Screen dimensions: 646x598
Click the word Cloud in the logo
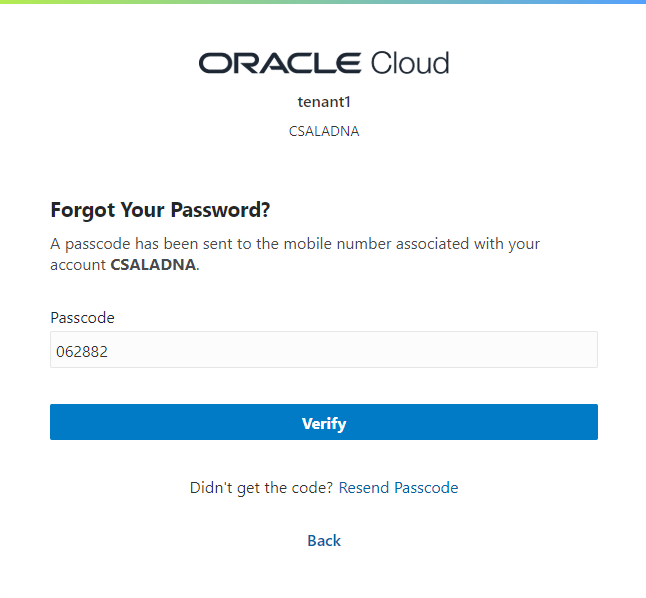tap(410, 63)
